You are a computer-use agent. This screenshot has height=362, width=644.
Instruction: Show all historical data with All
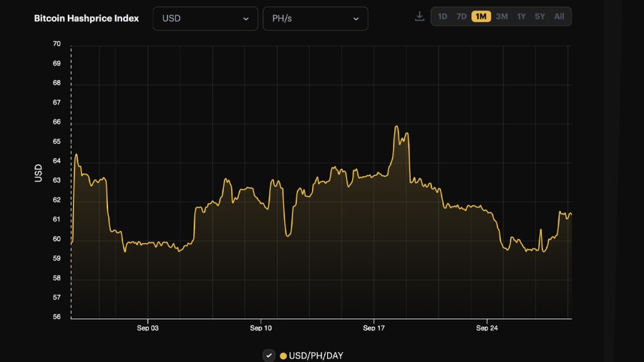(559, 16)
